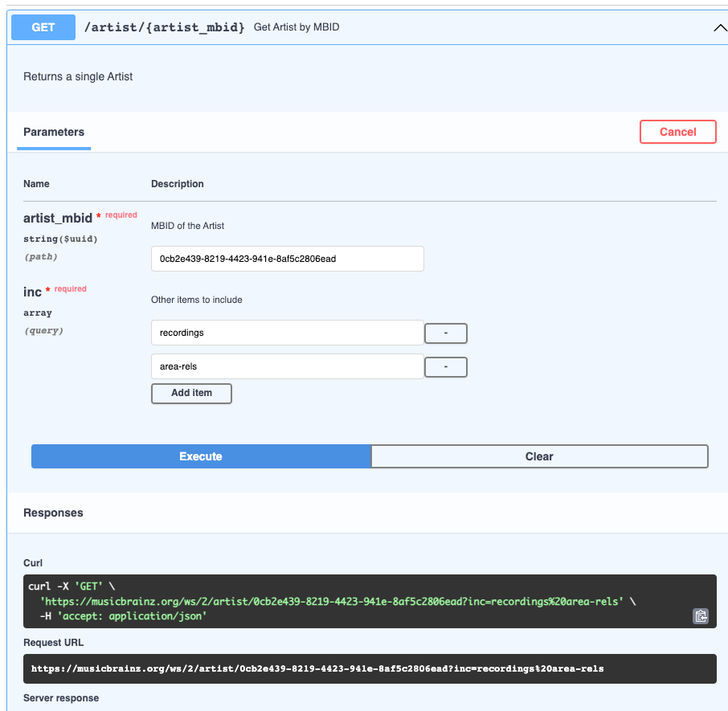The width and height of the screenshot is (728, 711).
Task: Click the Responses section heading
Action: tap(53, 513)
